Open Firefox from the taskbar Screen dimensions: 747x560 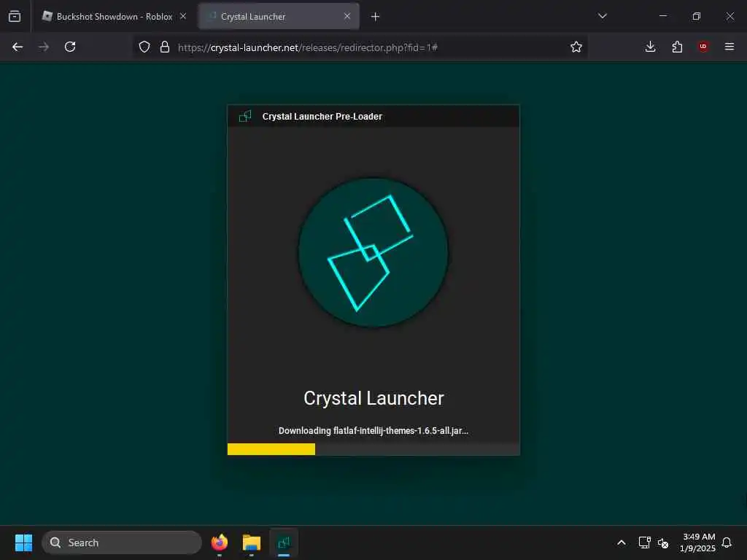click(220, 542)
